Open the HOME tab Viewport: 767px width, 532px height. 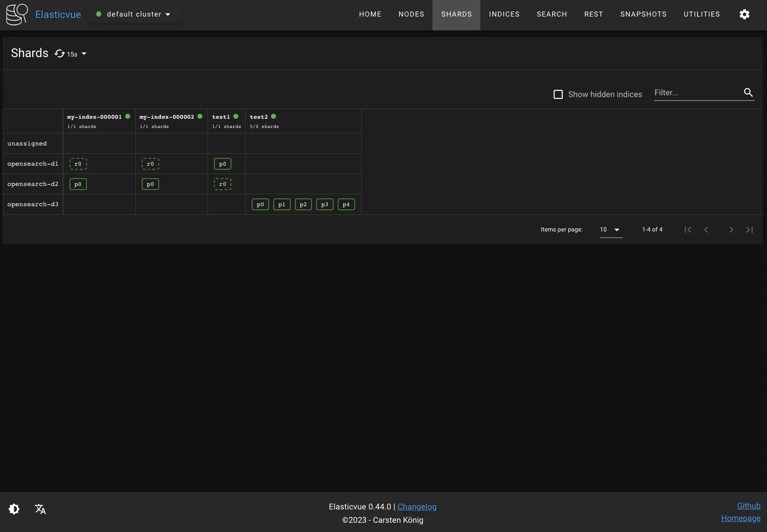(370, 14)
